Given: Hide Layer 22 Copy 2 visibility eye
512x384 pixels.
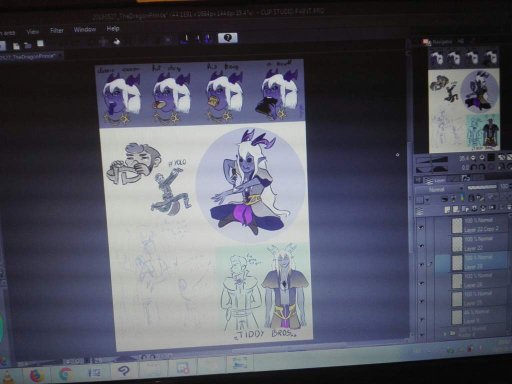Looking at the screenshot, I should pyautogui.click(x=421, y=227).
